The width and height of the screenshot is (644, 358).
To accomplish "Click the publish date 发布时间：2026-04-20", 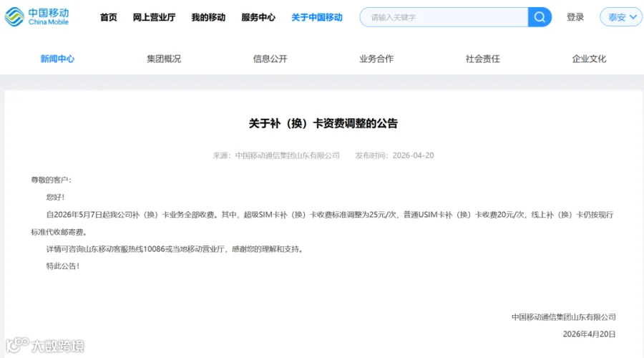I will pos(394,155).
